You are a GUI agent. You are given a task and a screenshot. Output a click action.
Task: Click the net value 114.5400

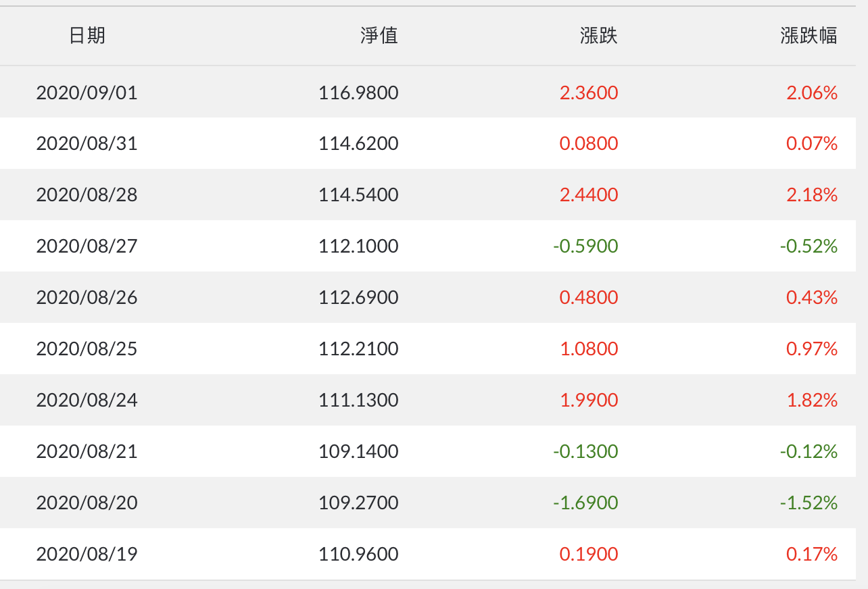pos(358,195)
